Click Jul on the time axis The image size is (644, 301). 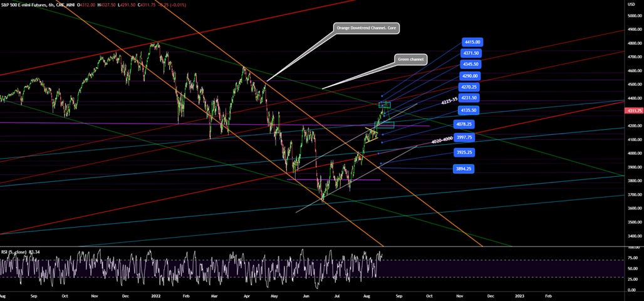[336, 295]
